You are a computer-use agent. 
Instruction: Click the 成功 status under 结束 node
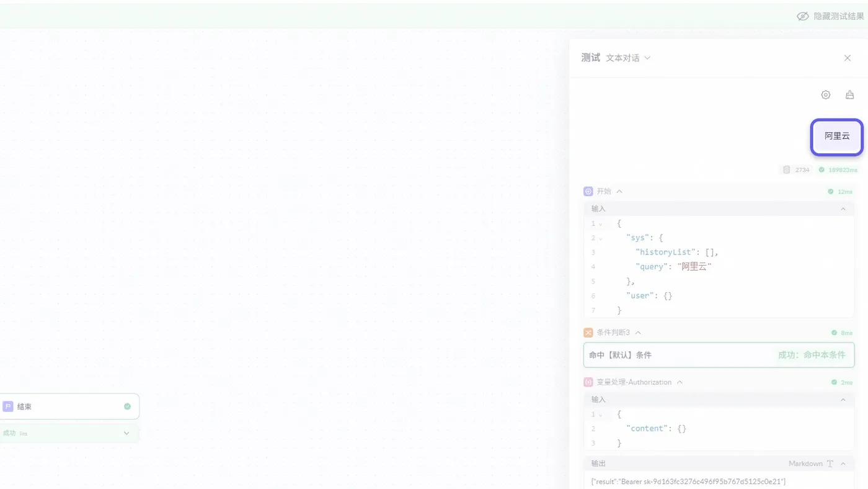click(x=9, y=433)
